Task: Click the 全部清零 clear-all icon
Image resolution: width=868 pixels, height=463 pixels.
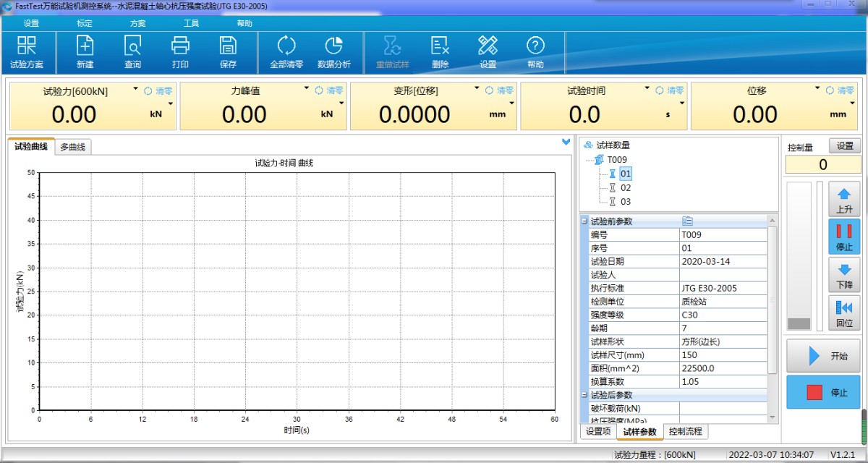Action: click(x=286, y=52)
